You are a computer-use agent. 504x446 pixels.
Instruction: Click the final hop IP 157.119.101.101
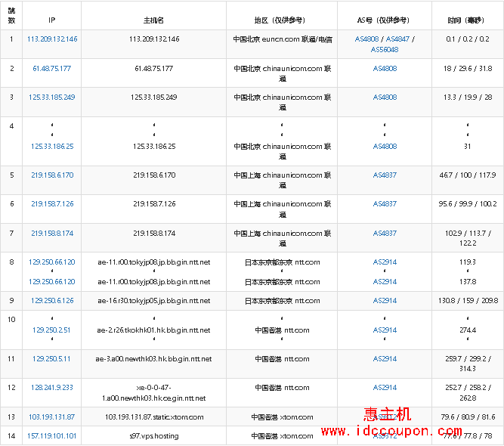tap(52, 435)
